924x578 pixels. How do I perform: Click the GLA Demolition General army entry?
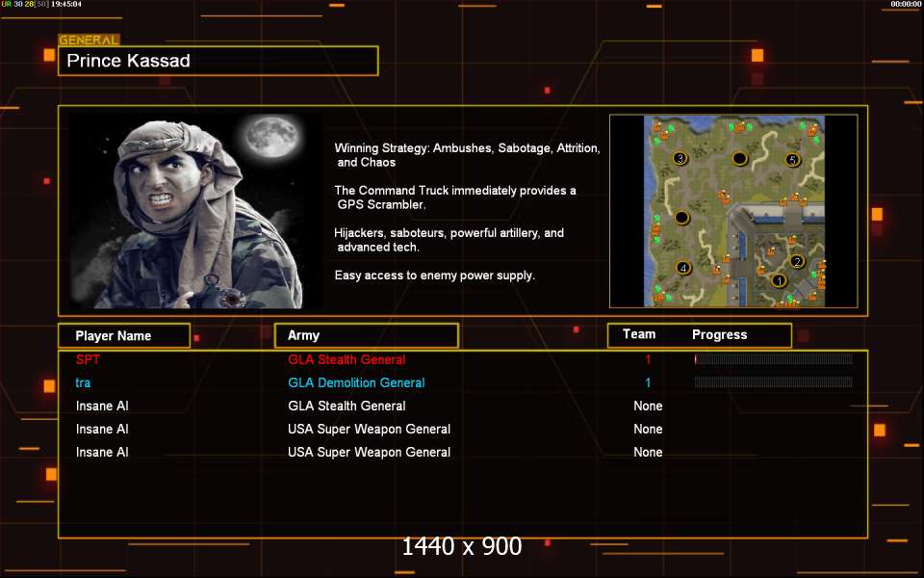pos(356,382)
